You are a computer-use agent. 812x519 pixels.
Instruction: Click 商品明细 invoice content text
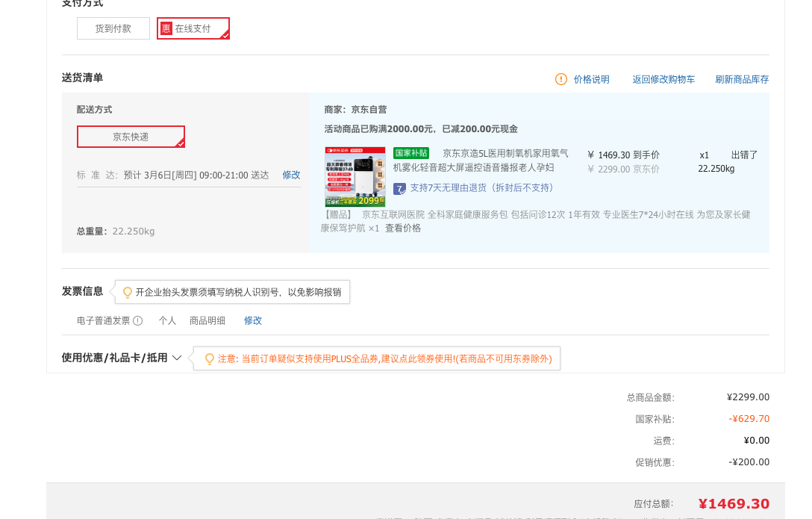[207, 320]
